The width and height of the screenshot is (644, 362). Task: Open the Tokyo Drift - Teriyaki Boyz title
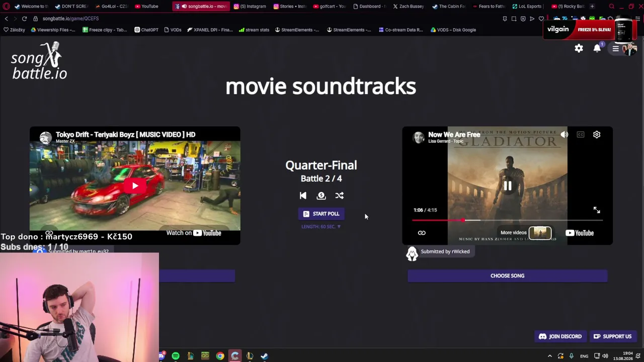click(x=125, y=134)
